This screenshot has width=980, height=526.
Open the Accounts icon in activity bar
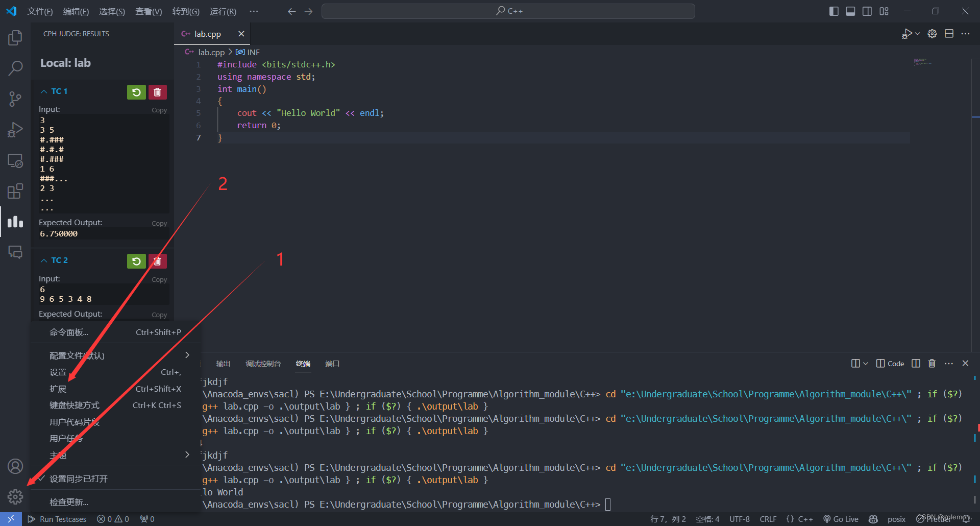[x=15, y=466]
